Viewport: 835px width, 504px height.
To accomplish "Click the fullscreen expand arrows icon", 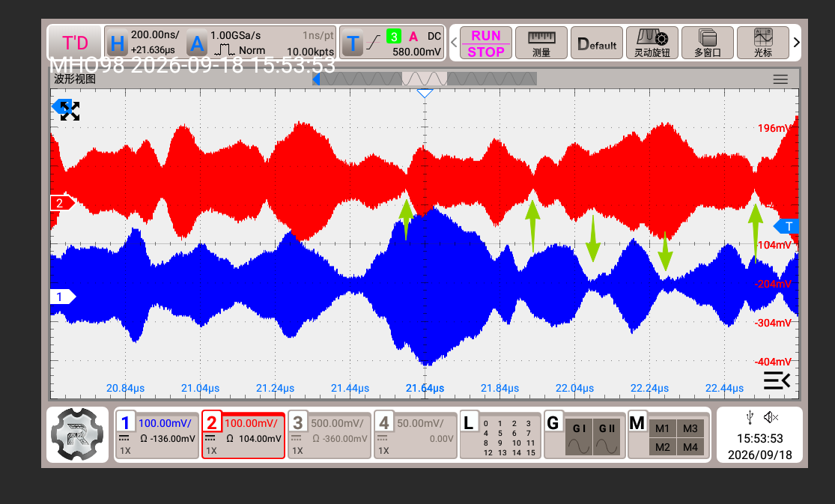I will click(70, 111).
